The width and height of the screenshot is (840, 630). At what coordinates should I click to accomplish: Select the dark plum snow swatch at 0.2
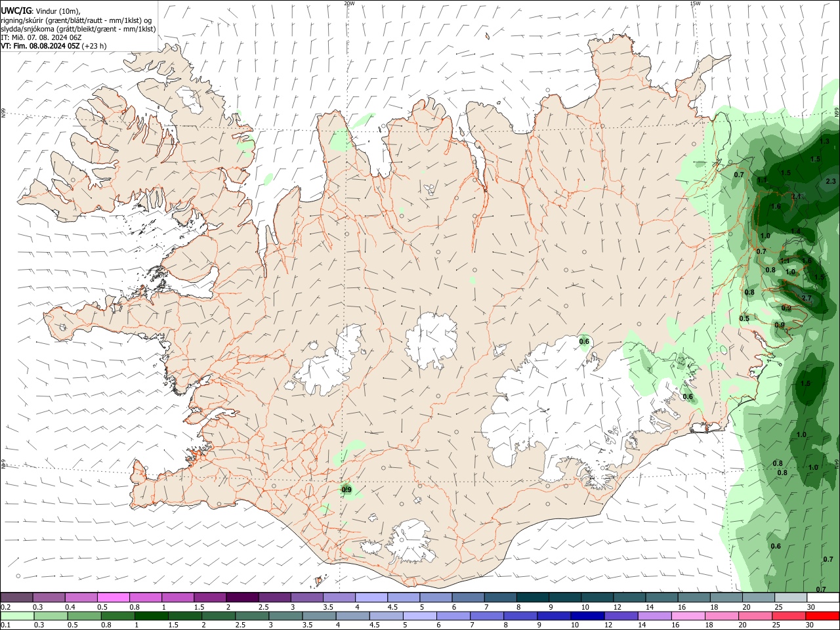pyautogui.click(x=16, y=597)
